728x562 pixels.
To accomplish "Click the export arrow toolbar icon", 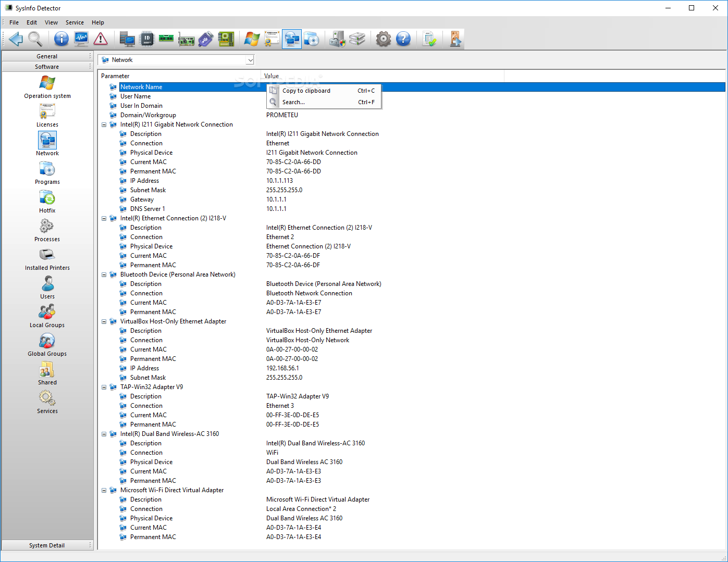I will (x=455, y=39).
